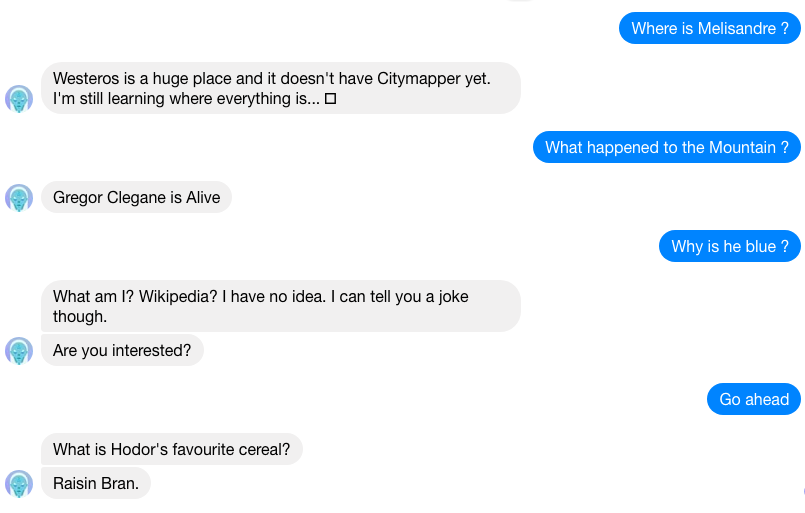Screen dimensions: 805x513
Task: Click the word 'Wikipedia?' in the bot reply
Action: [x=178, y=296]
